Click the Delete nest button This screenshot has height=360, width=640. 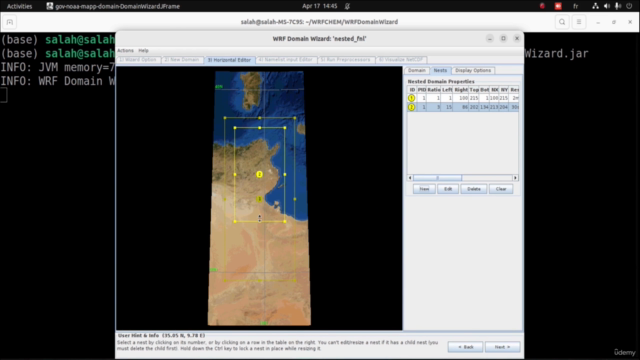(473, 189)
